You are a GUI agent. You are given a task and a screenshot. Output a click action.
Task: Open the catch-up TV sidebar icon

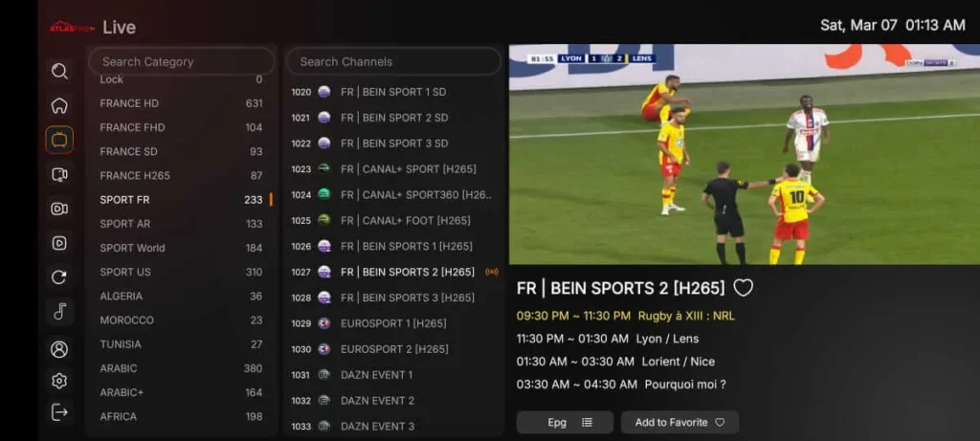click(x=59, y=174)
